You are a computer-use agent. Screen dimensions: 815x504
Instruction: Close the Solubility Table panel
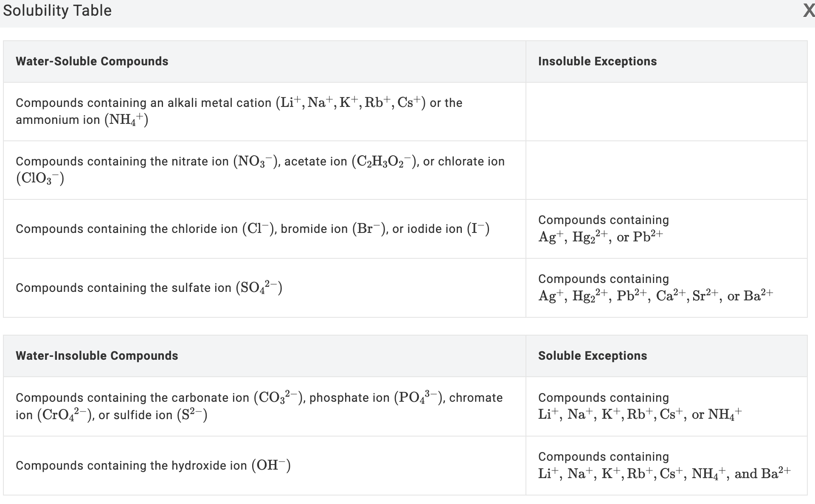[808, 11]
